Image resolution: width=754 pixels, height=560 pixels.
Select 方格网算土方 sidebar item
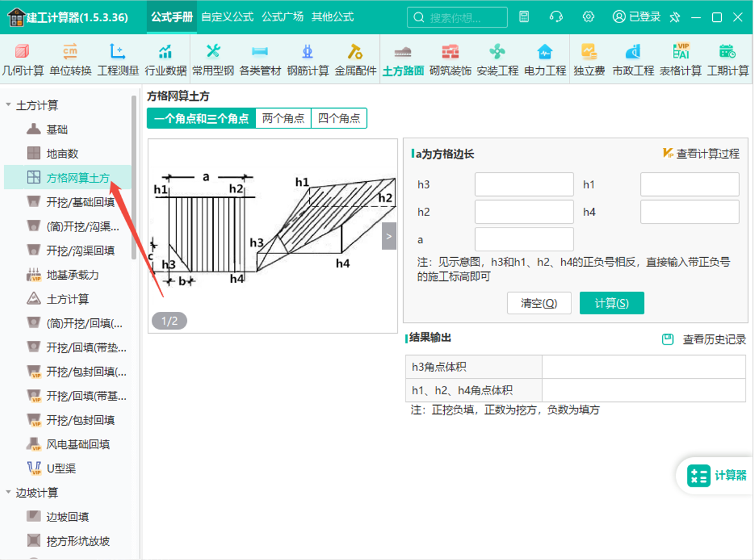coord(67,177)
